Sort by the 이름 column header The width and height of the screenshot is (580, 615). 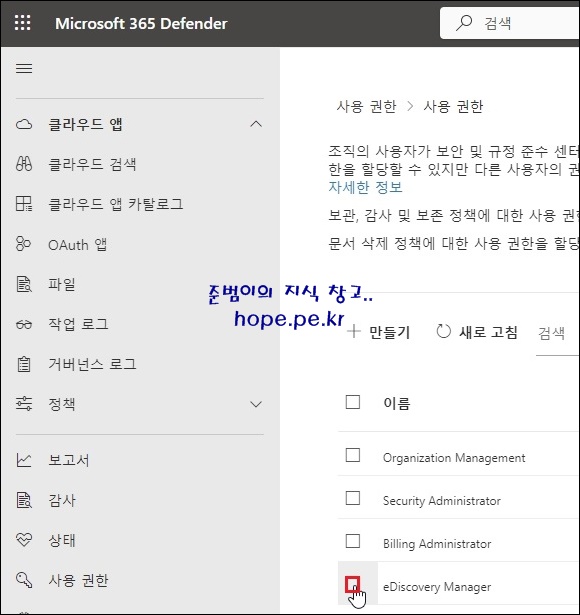[x=396, y=403]
